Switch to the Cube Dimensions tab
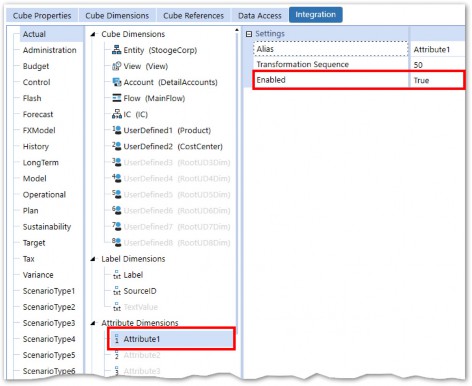Screen dimensions: 472x386 tap(117, 15)
